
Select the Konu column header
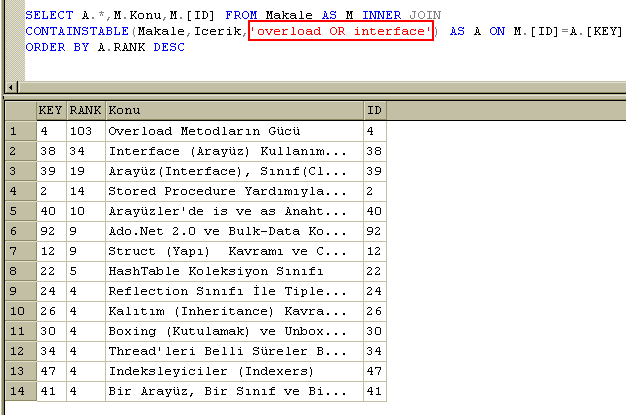coord(233,109)
